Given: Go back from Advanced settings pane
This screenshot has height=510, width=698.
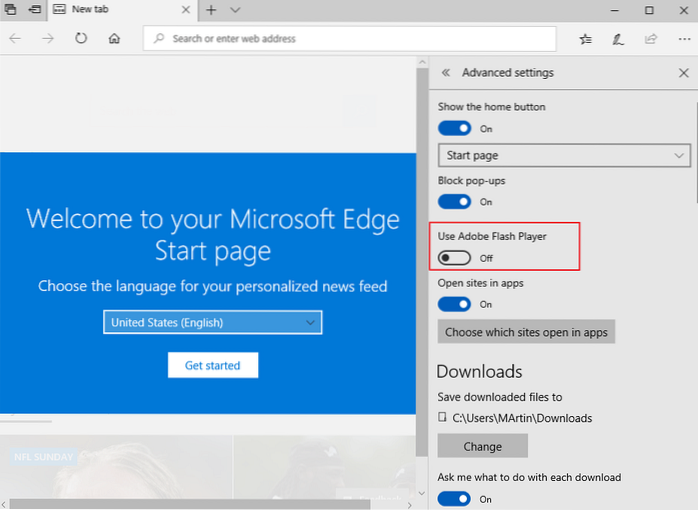Looking at the screenshot, I should 446,73.
